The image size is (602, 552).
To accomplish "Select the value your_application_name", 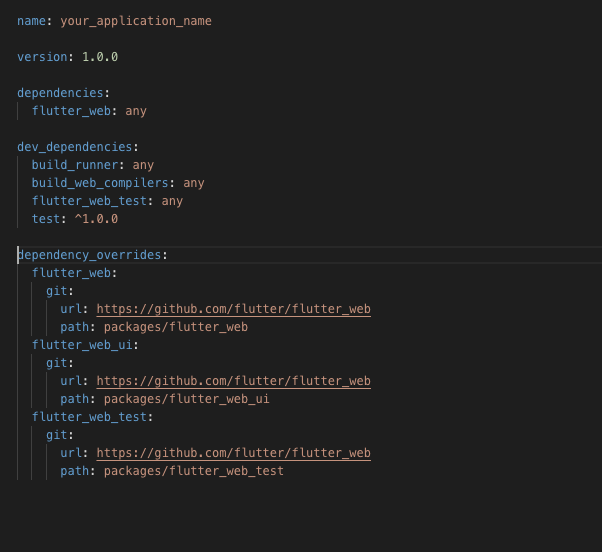I will 136,21.
